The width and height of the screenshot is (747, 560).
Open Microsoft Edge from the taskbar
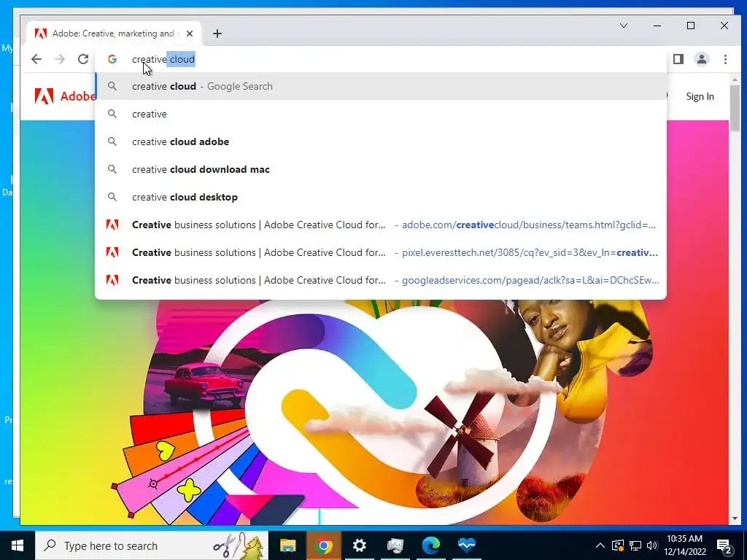[x=430, y=545]
